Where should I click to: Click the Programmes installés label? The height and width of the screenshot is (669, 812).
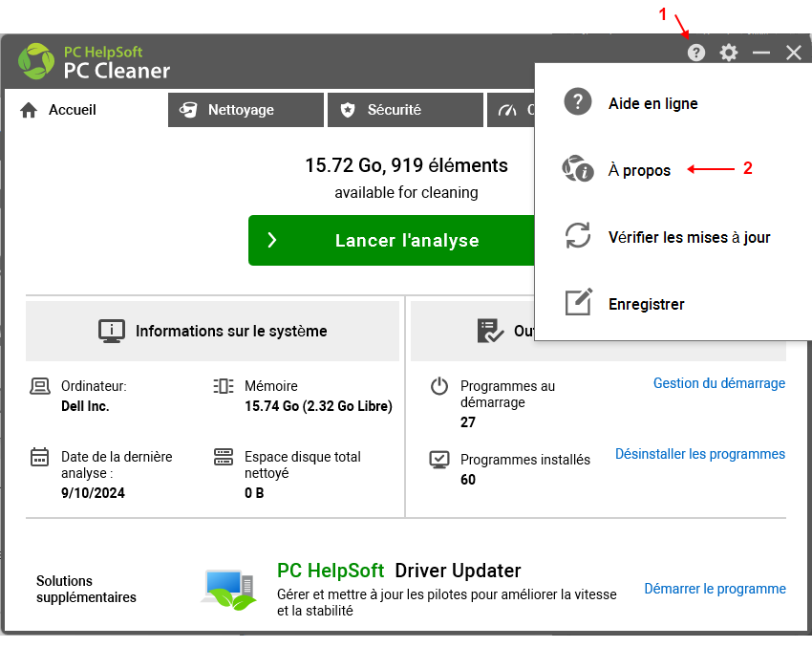pyautogui.click(x=525, y=460)
